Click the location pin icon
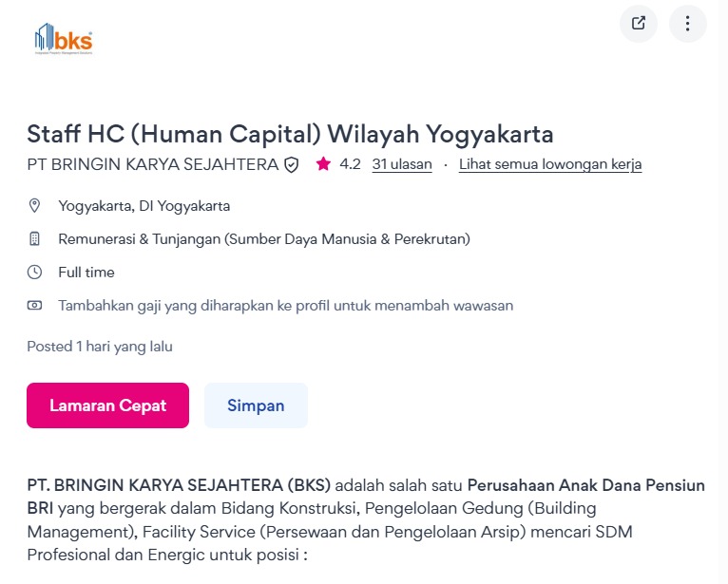Viewport: 728px width, 584px height. (34, 205)
